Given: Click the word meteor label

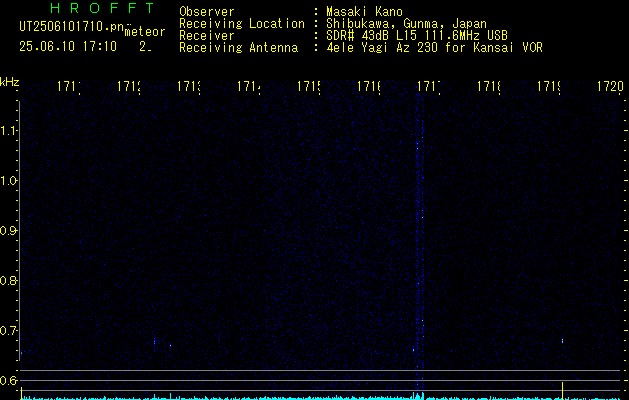Looking at the screenshot, I should (x=145, y=31).
